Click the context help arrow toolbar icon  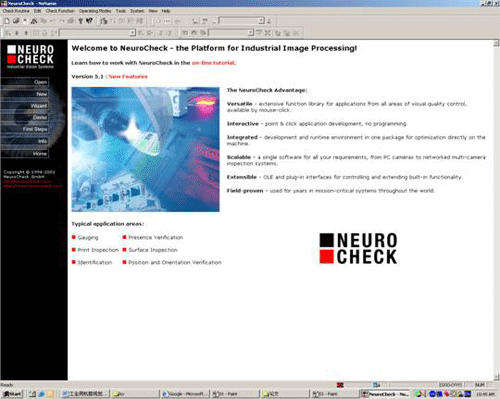89,21
